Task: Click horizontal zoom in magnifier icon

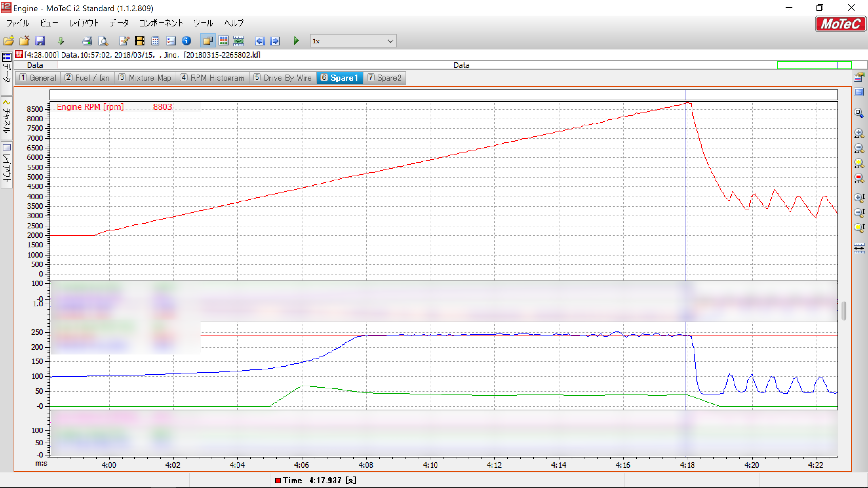Action: point(859,133)
